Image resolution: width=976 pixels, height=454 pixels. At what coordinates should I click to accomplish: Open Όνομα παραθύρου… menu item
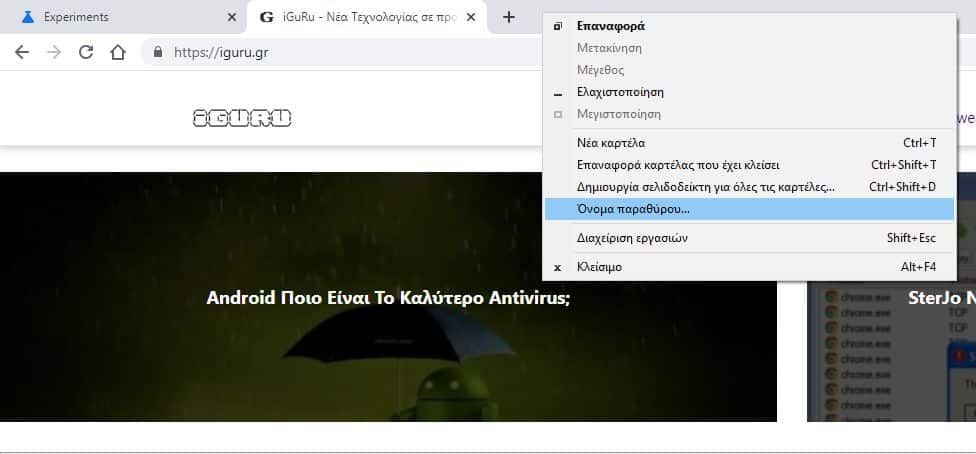point(633,209)
